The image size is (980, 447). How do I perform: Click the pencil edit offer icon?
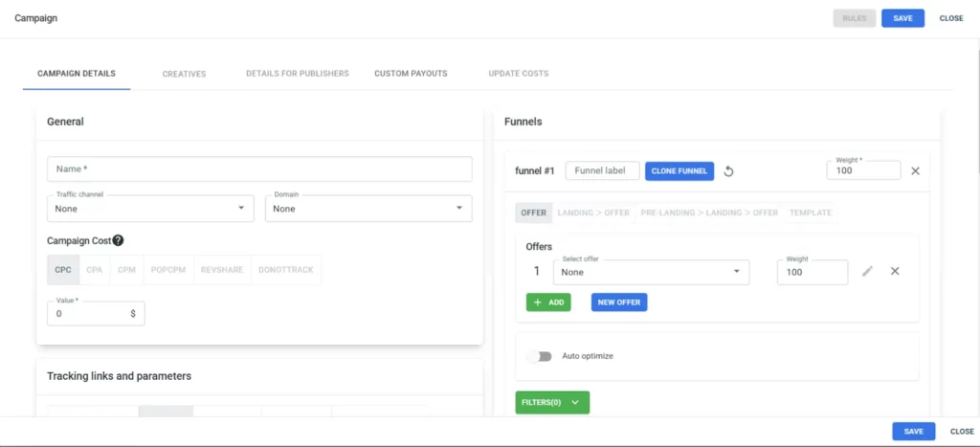point(867,272)
